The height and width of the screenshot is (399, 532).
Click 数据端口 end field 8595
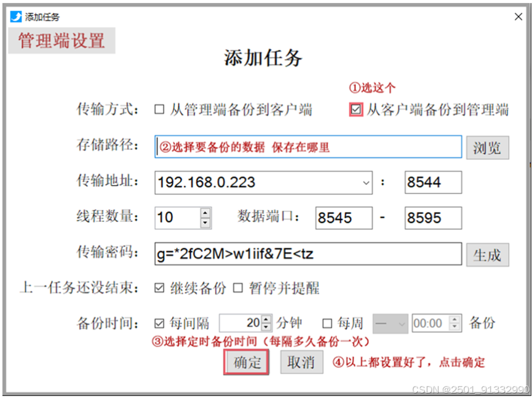[433, 218]
